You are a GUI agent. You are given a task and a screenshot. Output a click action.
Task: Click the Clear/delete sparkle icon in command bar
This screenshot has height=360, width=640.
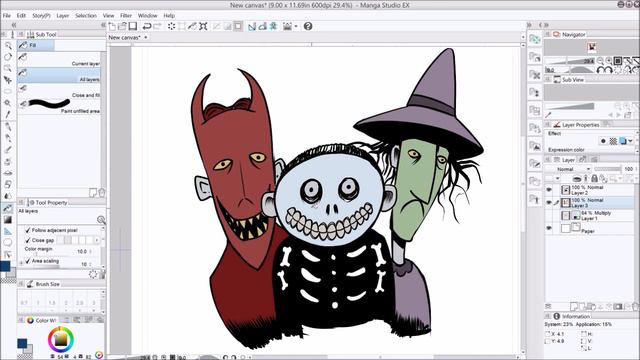pos(171,26)
